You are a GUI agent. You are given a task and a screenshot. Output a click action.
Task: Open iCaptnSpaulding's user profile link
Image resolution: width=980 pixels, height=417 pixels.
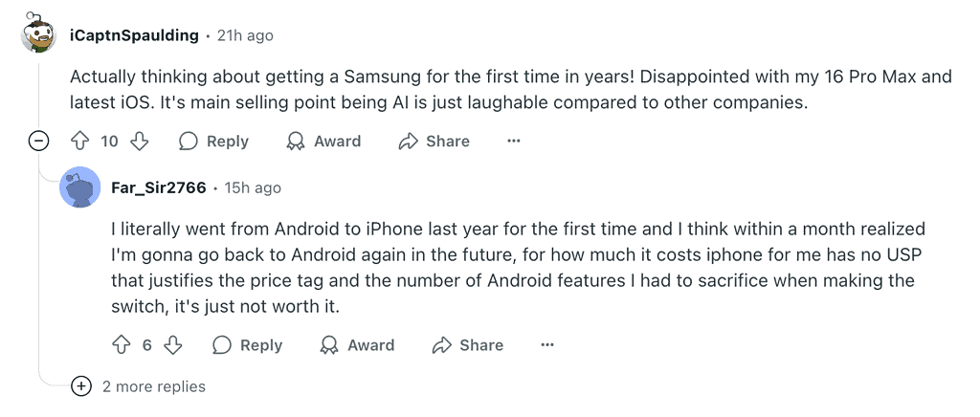tap(134, 35)
